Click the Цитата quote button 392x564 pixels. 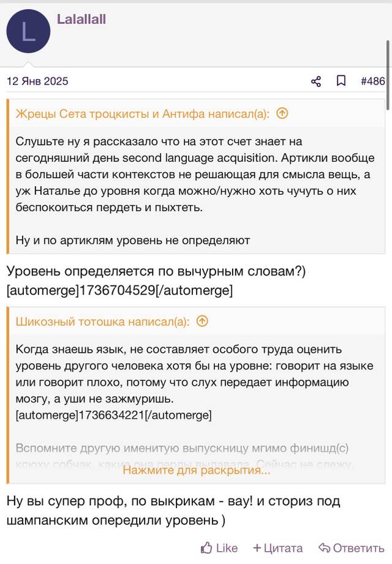point(283,548)
